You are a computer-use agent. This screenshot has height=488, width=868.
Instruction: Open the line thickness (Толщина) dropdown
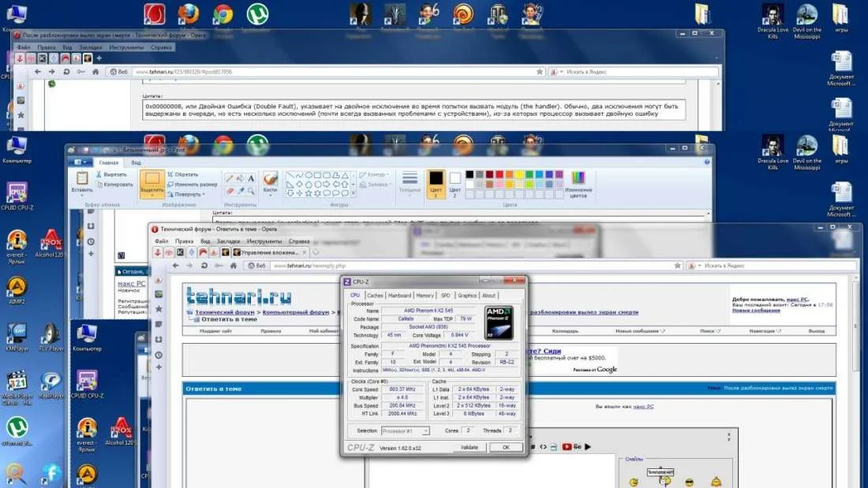point(410,183)
